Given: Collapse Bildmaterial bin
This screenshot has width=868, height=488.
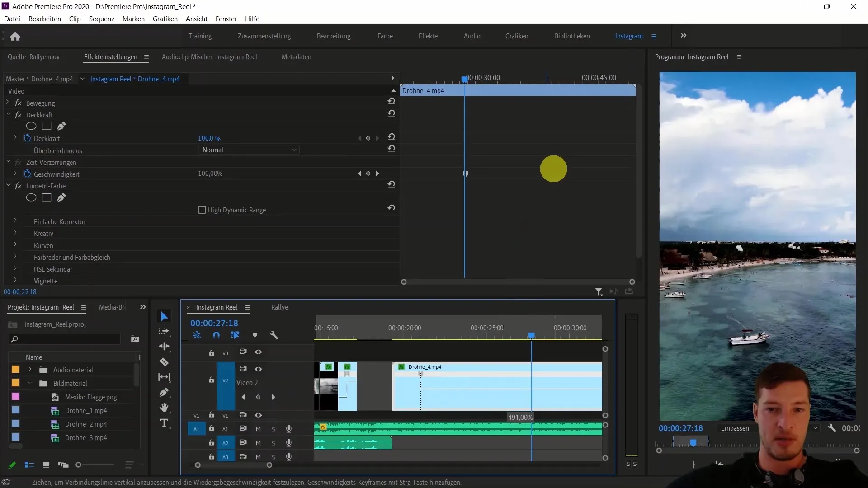Looking at the screenshot, I should click(30, 383).
